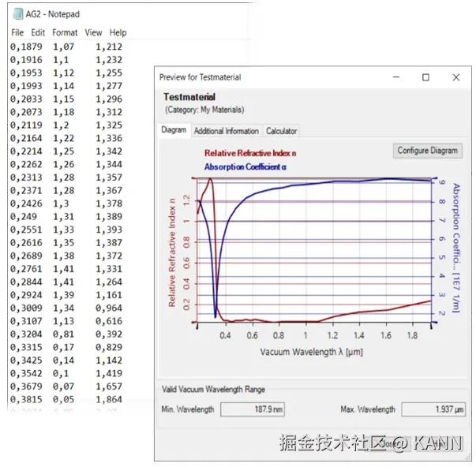Close the Preview for Testmaterial window

(x=456, y=77)
